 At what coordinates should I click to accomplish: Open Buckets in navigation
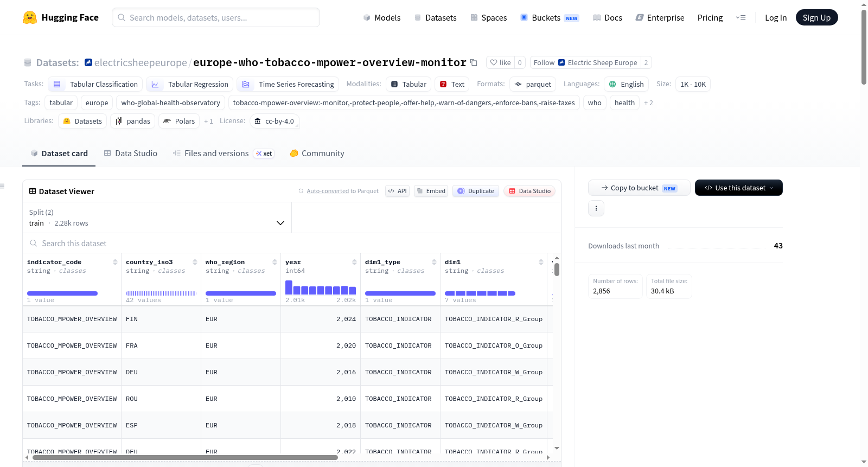click(550, 17)
